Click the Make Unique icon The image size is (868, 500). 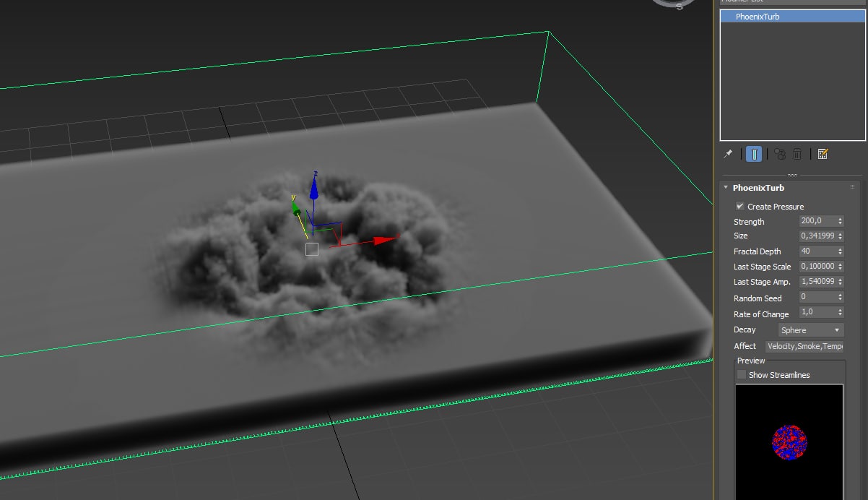pyautogui.click(x=780, y=154)
